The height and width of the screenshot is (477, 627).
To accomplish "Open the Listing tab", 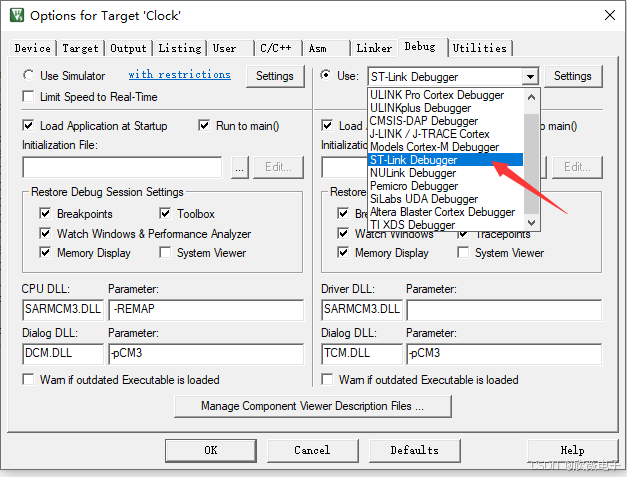I will [180, 48].
